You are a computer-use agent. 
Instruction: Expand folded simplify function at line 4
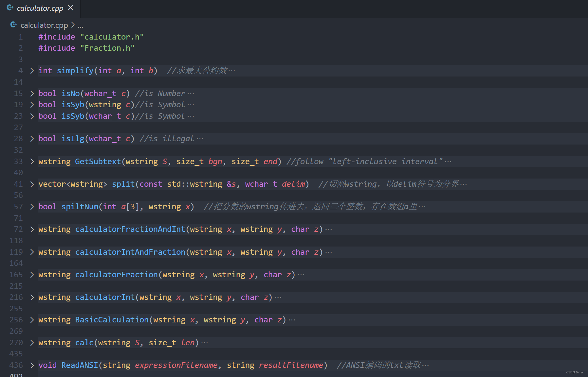point(32,71)
